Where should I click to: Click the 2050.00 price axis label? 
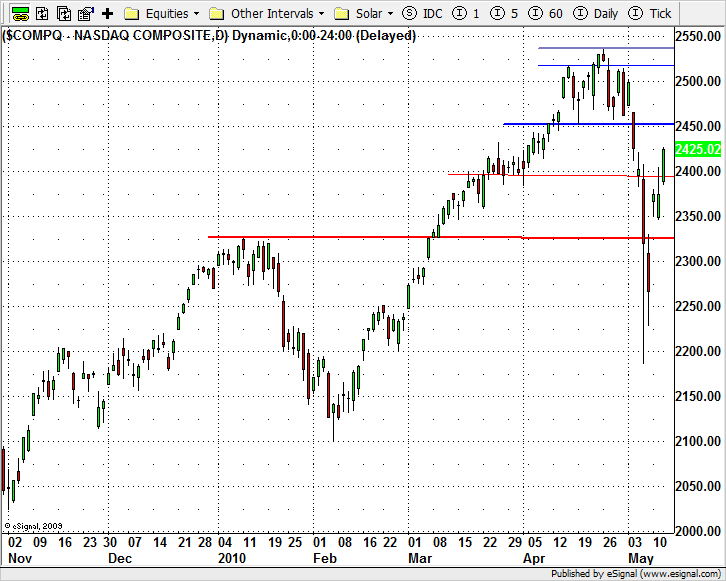698,486
